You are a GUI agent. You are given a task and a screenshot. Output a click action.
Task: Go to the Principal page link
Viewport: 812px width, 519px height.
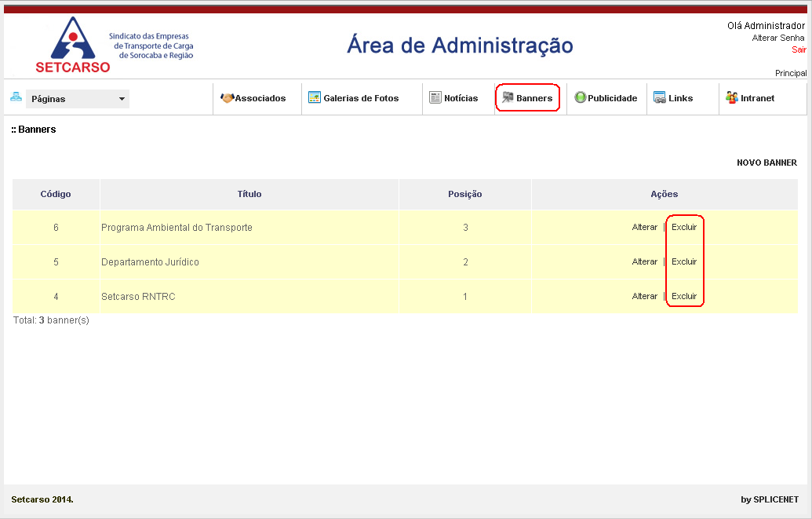(791, 73)
